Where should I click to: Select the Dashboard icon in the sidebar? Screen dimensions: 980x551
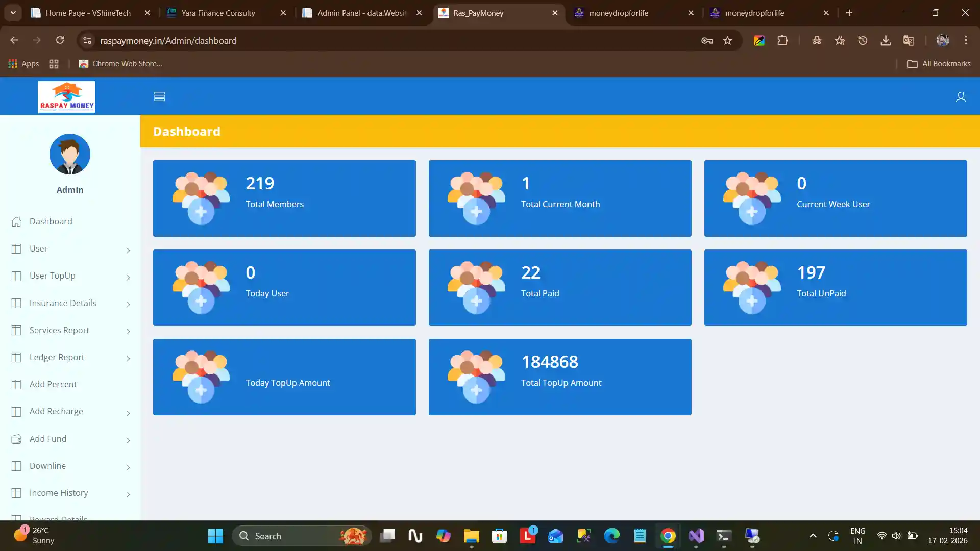[x=16, y=221]
